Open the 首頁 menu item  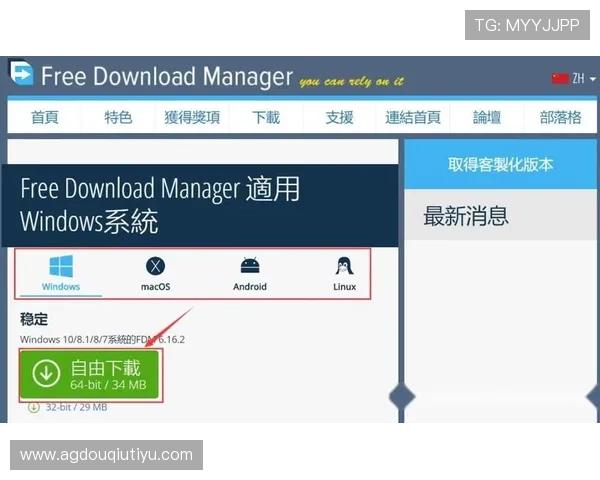(x=45, y=117)
